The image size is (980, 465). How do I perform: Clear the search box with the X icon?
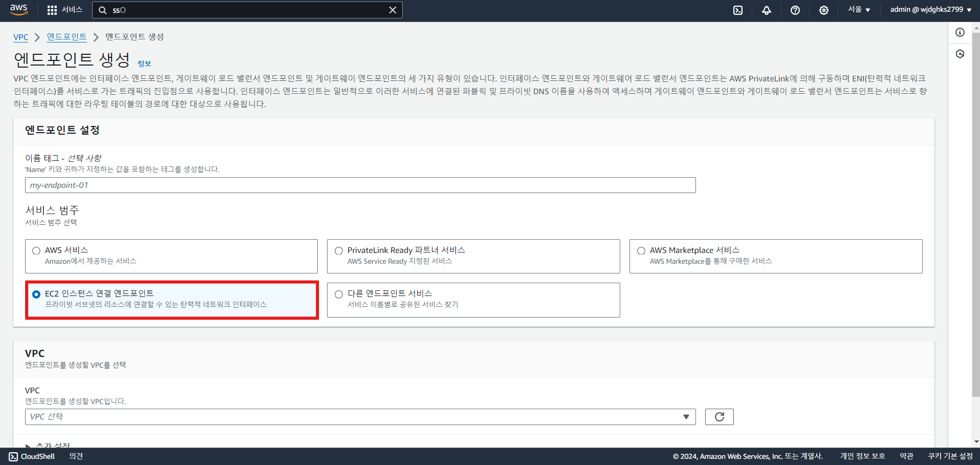[x=393, y=10]
